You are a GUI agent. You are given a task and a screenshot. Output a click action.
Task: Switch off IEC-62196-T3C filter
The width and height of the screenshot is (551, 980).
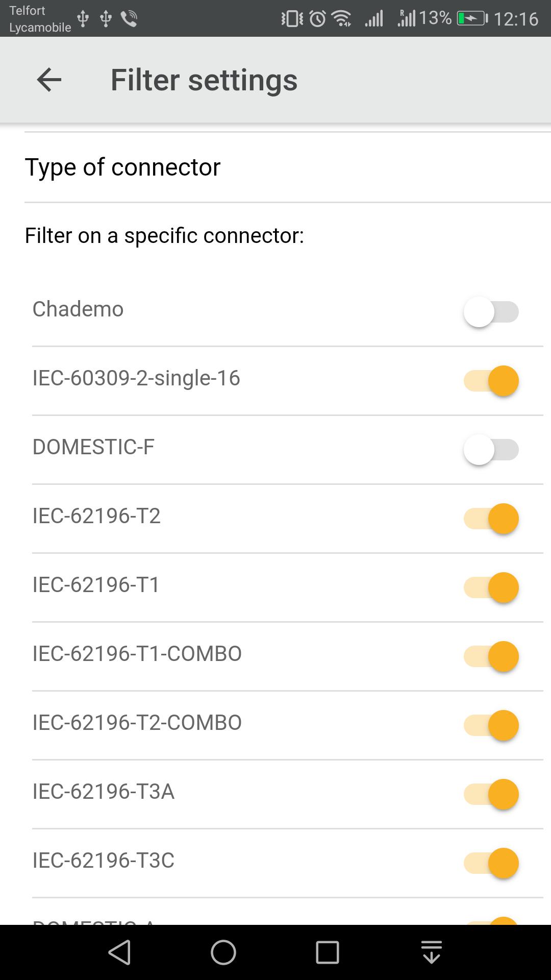pos(491,863)
